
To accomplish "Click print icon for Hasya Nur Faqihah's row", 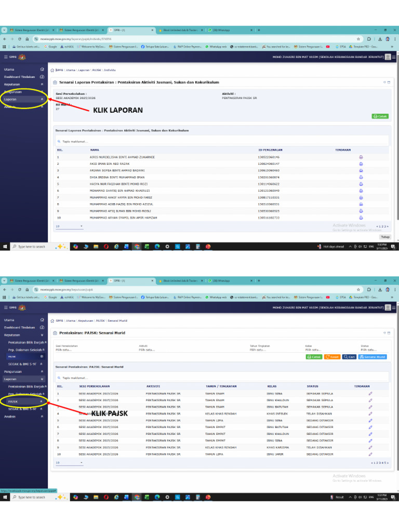I will click(x=361, y=184).
